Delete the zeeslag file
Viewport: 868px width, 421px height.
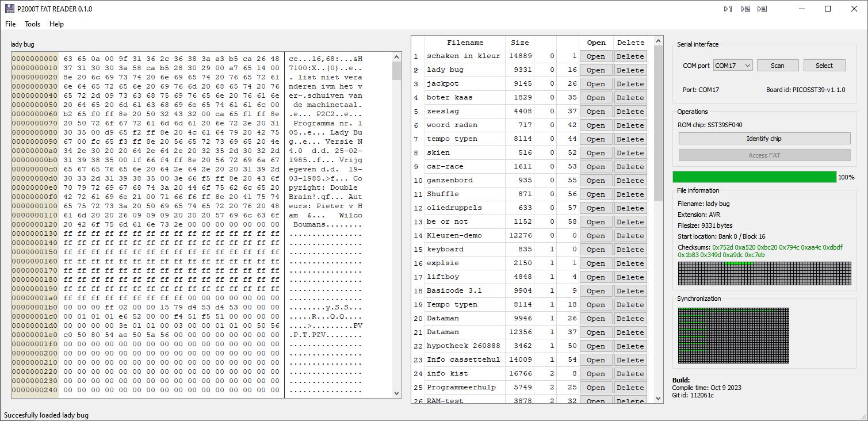(x=630, y=112)
